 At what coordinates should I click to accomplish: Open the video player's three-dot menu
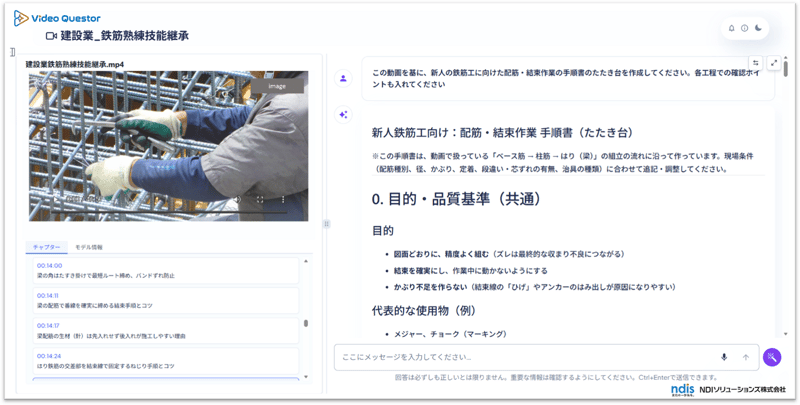tap(283, 199)
